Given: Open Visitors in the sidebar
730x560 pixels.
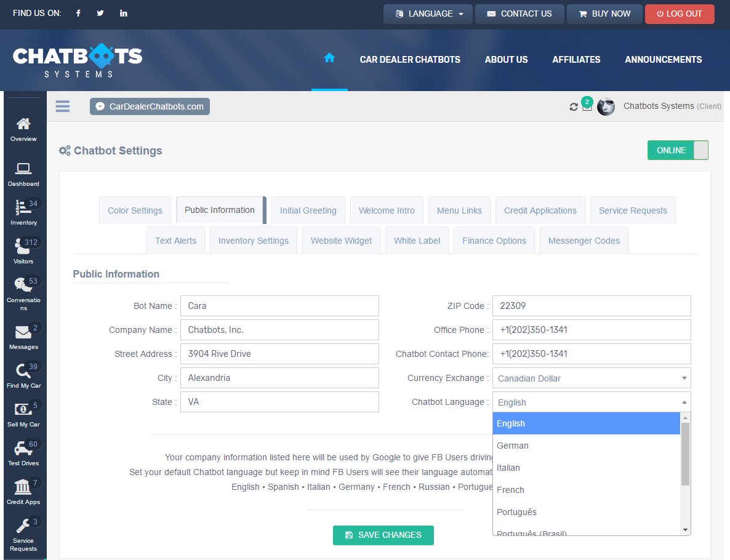Looking at the screenshot, I should (23, 251).
